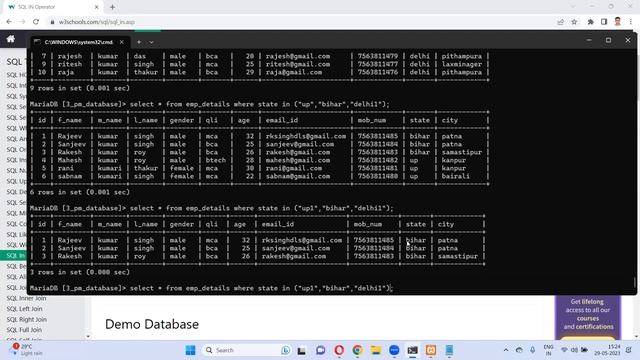Open the weather widget
The height and width of the screenshot is (360, 640).
27,350
